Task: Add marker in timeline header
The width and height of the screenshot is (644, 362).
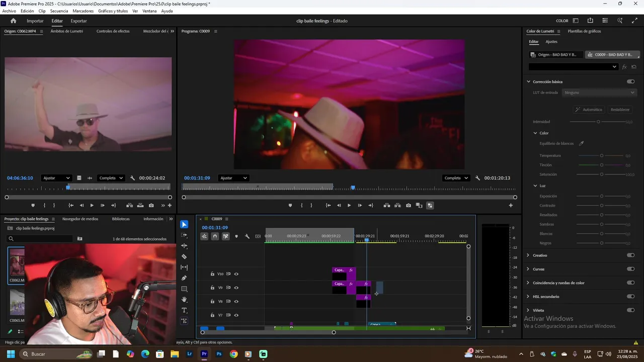Action: [x=236, y=236]
